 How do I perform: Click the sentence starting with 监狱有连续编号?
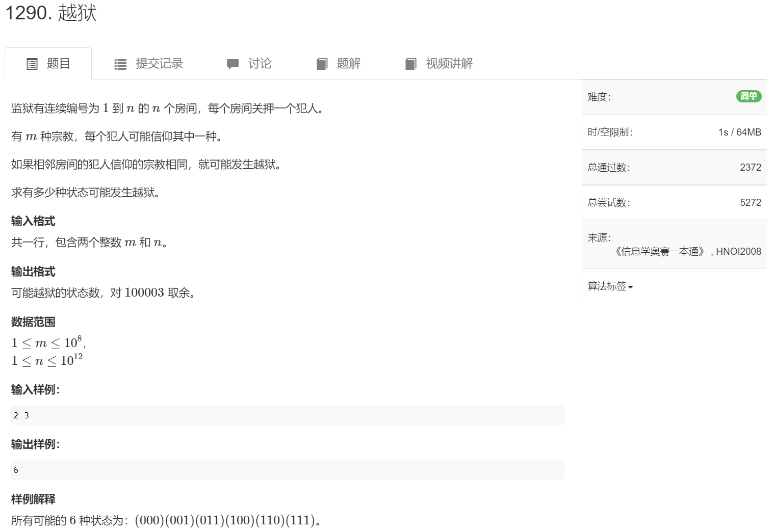click(x=168, y=109)
